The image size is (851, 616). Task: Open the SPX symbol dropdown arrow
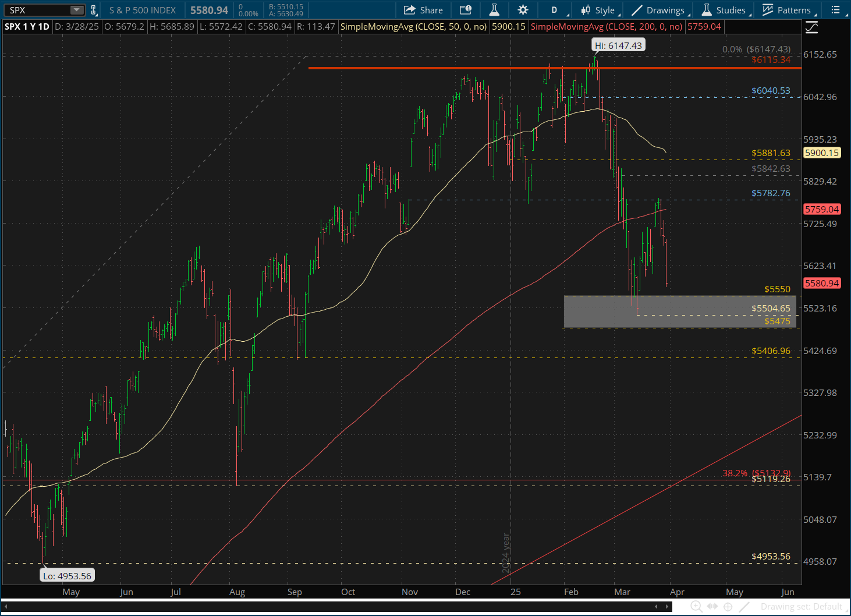(76, 10)
